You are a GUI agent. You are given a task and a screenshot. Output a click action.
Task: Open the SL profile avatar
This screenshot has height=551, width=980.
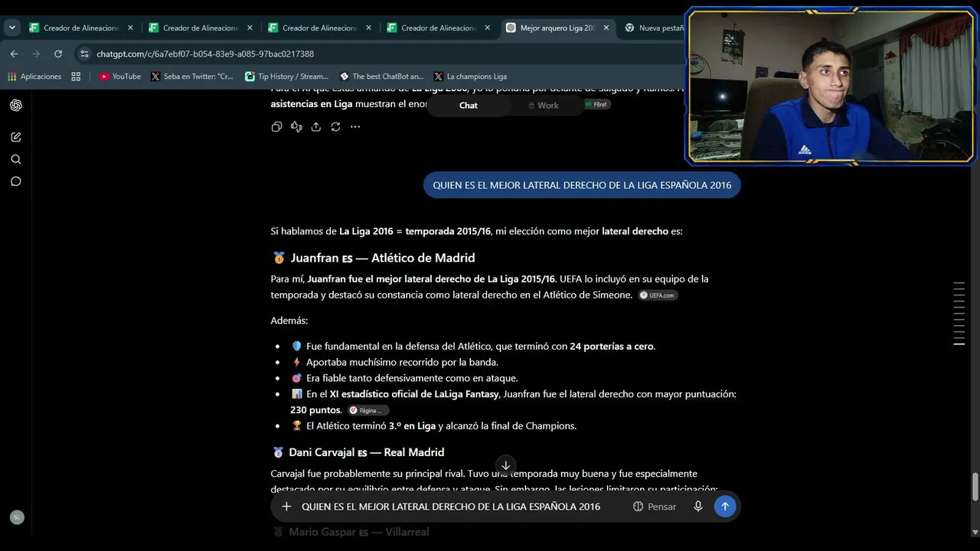click(x=17, y=517)
